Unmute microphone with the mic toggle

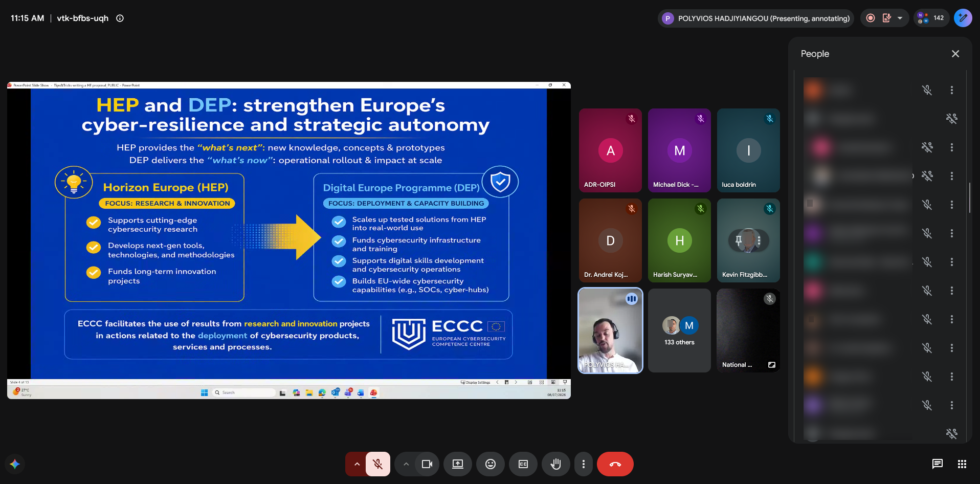[x=378, y=464]
